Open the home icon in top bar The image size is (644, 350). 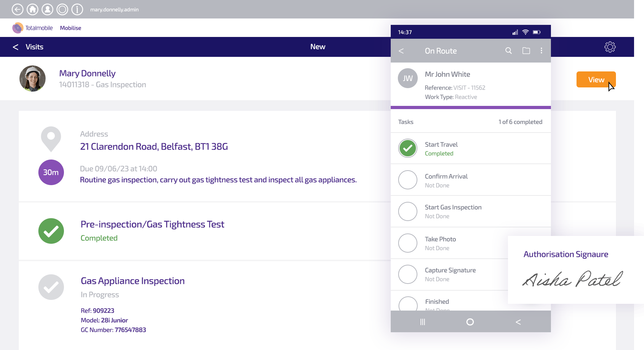click(x=33, y=9)
